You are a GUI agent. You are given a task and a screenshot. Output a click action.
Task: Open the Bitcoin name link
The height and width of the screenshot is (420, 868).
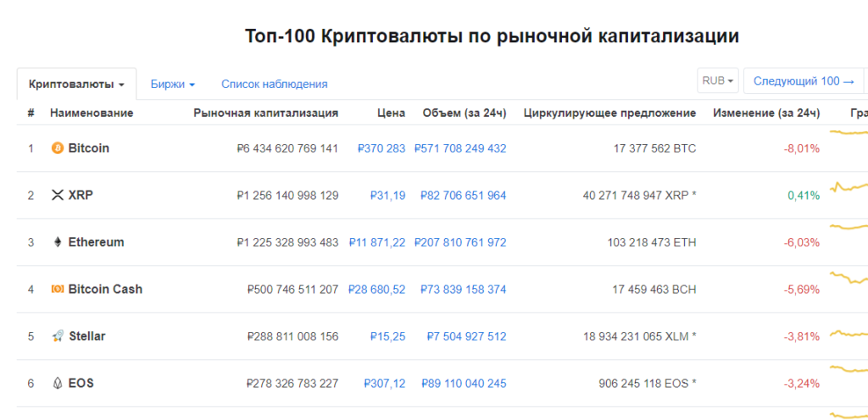point(88,148)
